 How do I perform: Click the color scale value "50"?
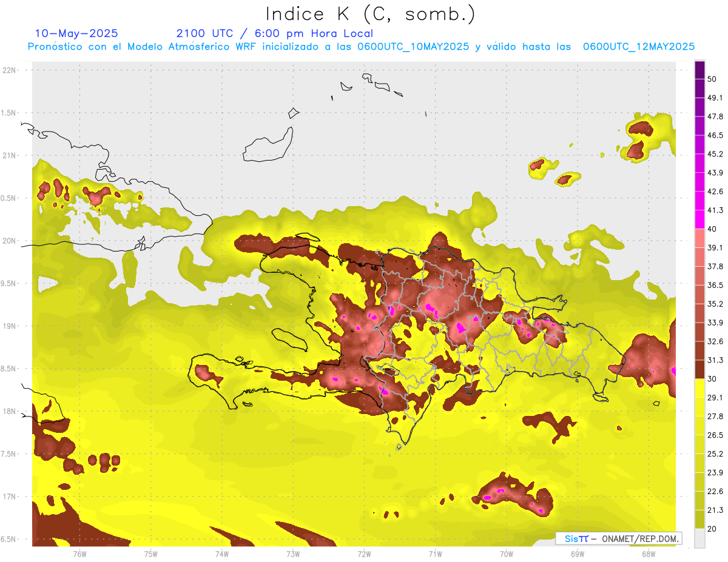click(713, 79)
